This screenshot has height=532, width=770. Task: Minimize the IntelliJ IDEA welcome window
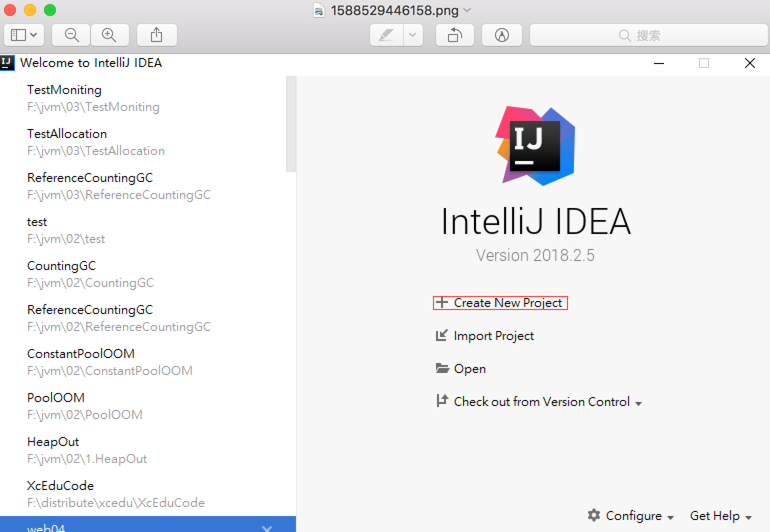(659, 63)
